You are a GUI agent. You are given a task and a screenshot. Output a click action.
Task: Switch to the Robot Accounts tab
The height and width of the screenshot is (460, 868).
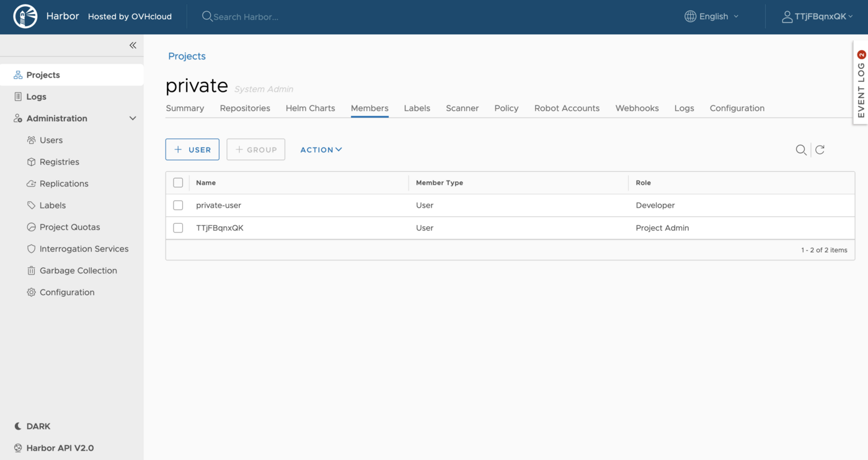click(567, 108)
